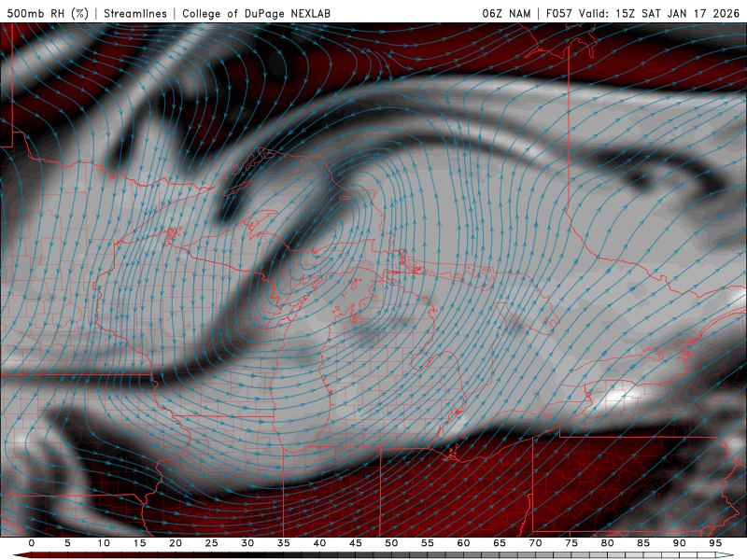The image size is (747, 560).
Task: Click "College of DuPage NEXLAB" text
Action: click(x=256, y=13)
